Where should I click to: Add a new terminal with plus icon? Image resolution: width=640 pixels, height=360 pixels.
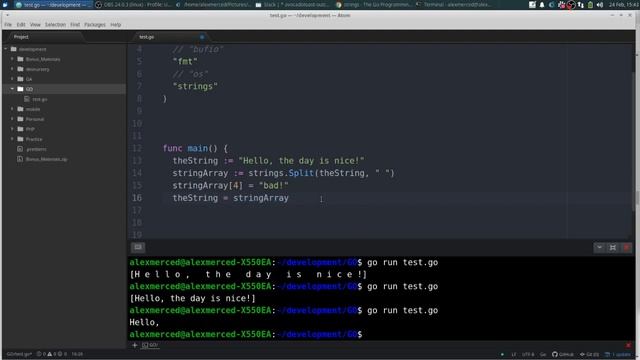click(x=134, y=345)
